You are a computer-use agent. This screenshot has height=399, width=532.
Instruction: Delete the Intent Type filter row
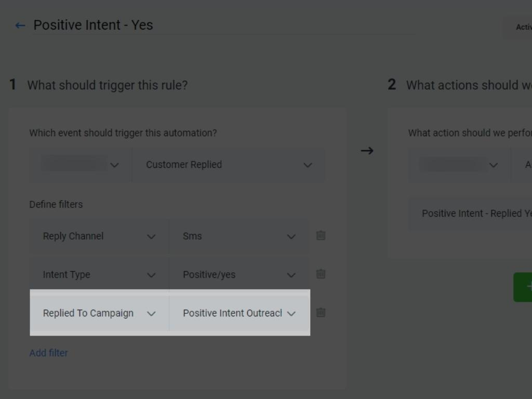tap(321, 274)
